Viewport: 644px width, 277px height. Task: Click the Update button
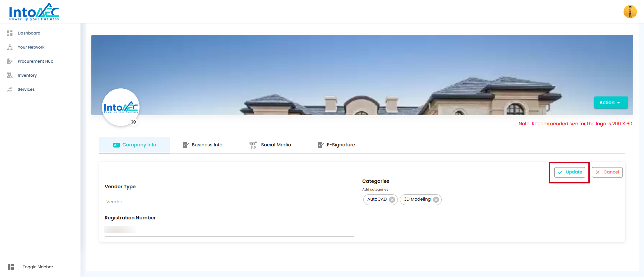pyautogui.click(x=570, y=172)
